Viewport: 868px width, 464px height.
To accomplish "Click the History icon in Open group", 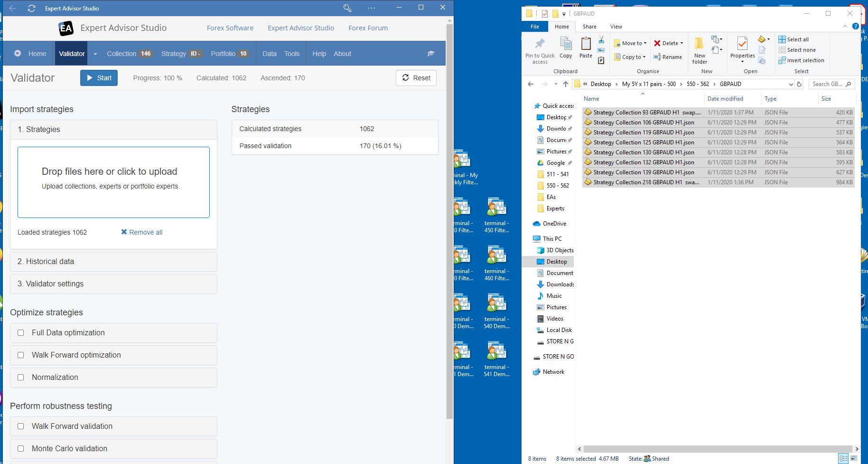I will [x=762, y=61].
